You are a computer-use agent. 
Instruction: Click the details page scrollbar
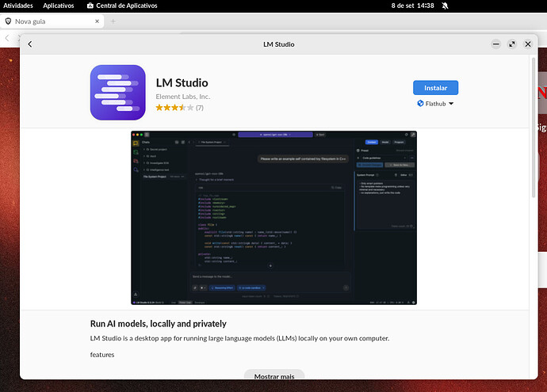coord(533,127)
